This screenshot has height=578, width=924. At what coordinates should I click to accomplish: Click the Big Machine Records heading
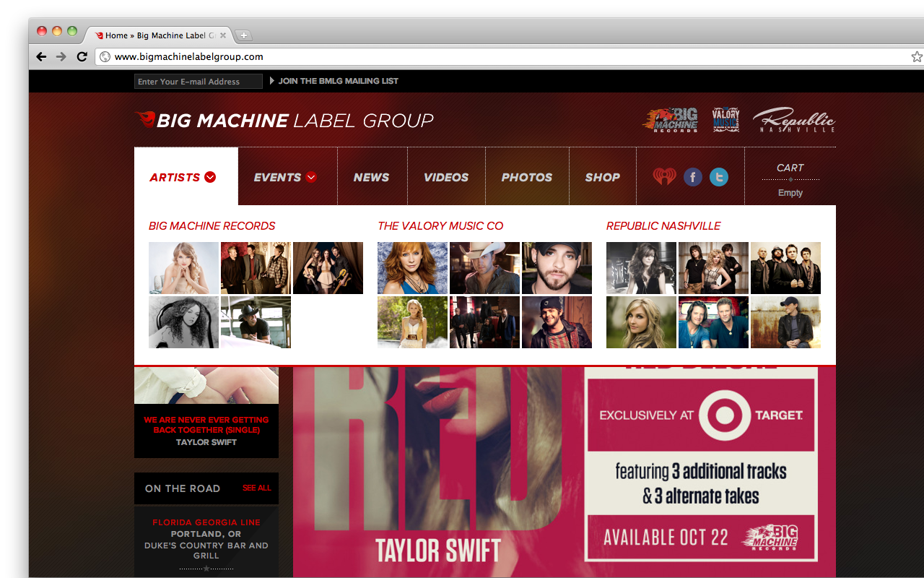tap(212, 226)
